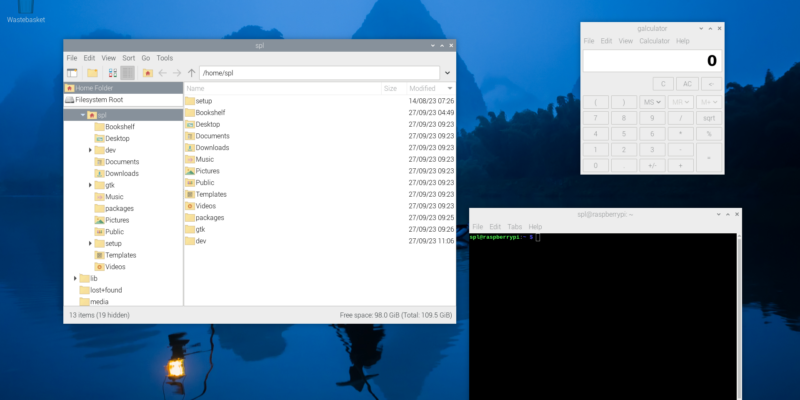Click the back navigation arrow
Viewport: 800px width, 400px height.
[x=163, y=73]
